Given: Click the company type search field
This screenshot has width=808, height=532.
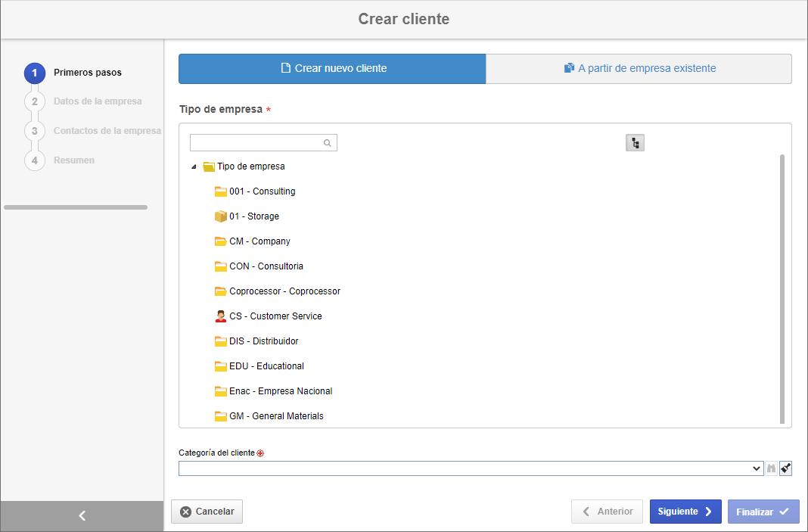Looking at the screenshot, I should 263,143.
